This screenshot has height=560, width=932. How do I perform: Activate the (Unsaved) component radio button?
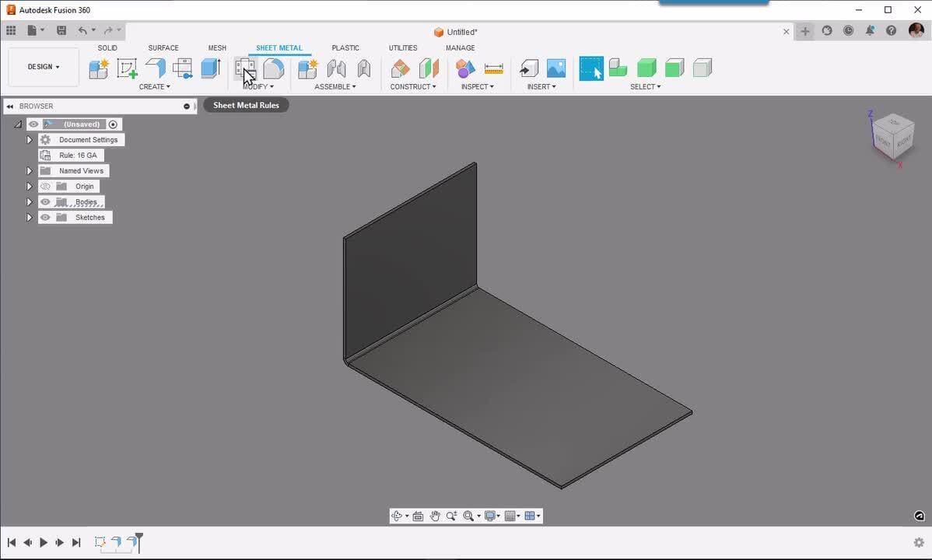(113, 124)
